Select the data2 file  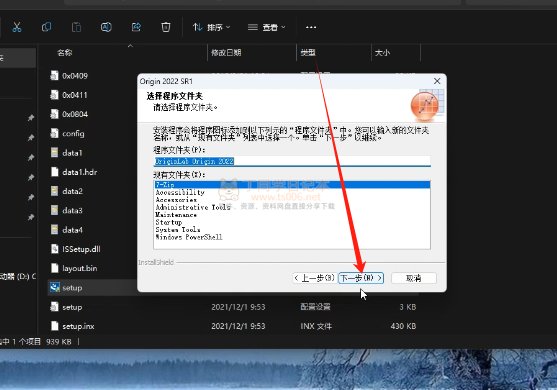pos(72,191)
